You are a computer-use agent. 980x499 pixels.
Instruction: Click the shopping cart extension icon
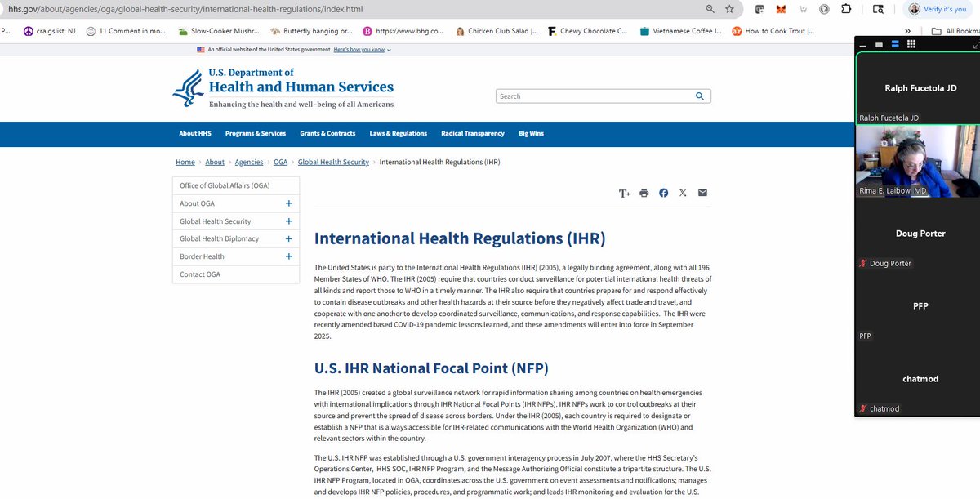pyautogui.click(x=804, y=10)
